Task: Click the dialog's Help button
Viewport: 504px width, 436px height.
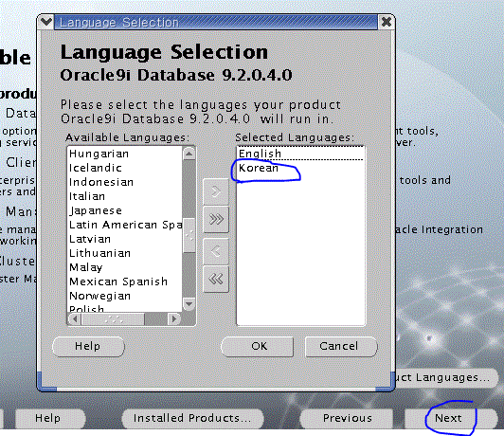Action: point(88,346)
